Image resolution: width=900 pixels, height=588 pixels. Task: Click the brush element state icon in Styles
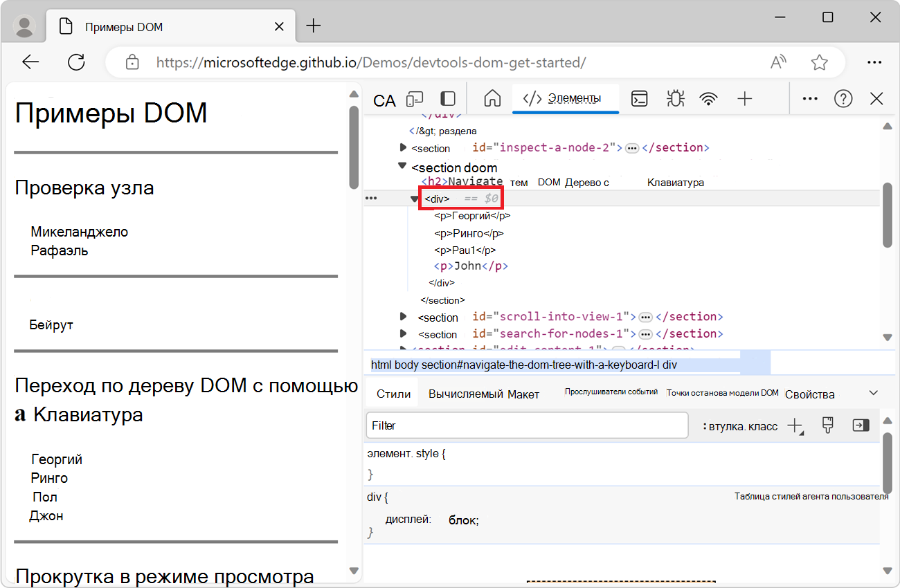tap(828, 425)
